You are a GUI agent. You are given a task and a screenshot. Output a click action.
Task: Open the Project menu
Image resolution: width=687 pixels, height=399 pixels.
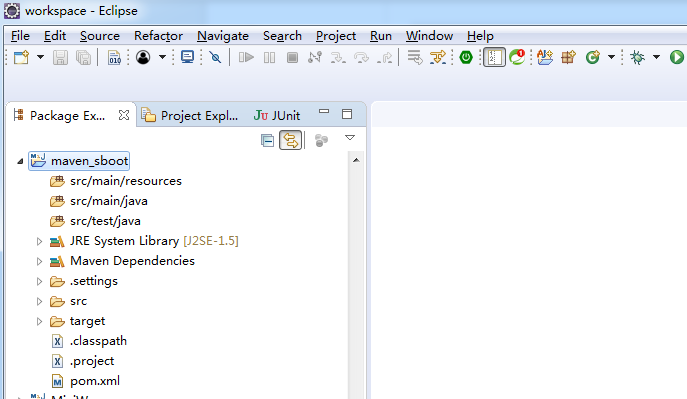(336, 36)
